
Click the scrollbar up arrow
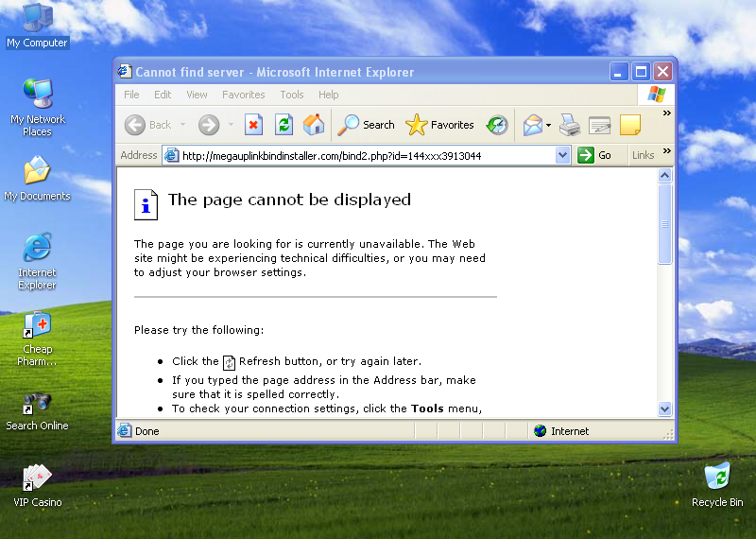click(665, 175)
